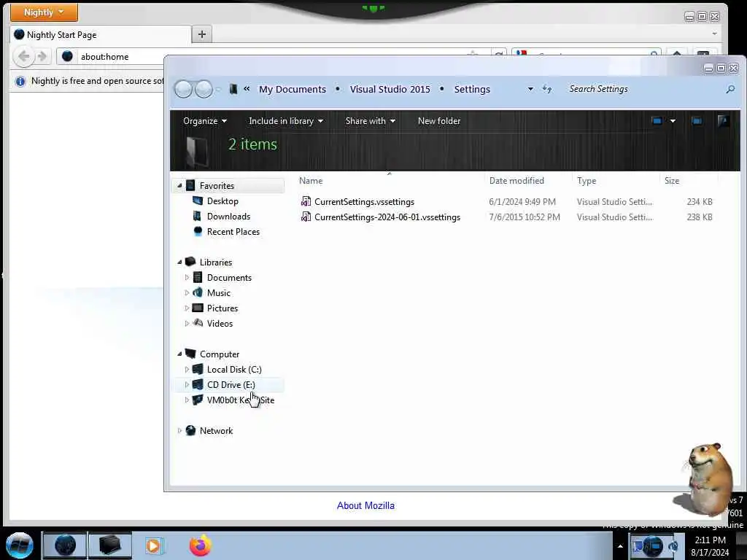Navigate to My Documents in breadcrumb
The image size is (747, 560).
coord(293,90)
